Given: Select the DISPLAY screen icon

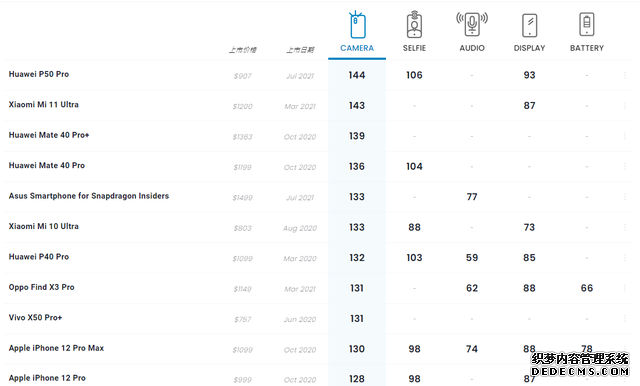Looking at the screenshot, I should click(x=529, y=25).
